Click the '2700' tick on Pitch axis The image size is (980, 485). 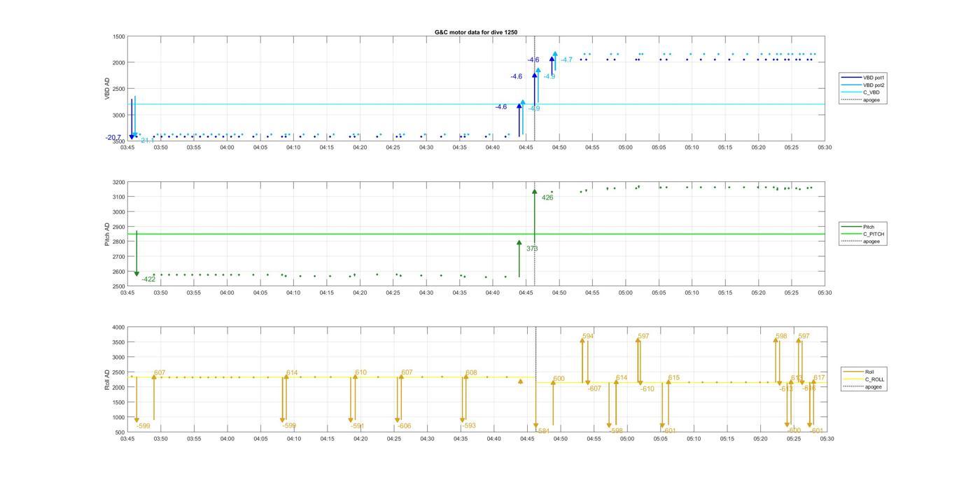[118, 257]
